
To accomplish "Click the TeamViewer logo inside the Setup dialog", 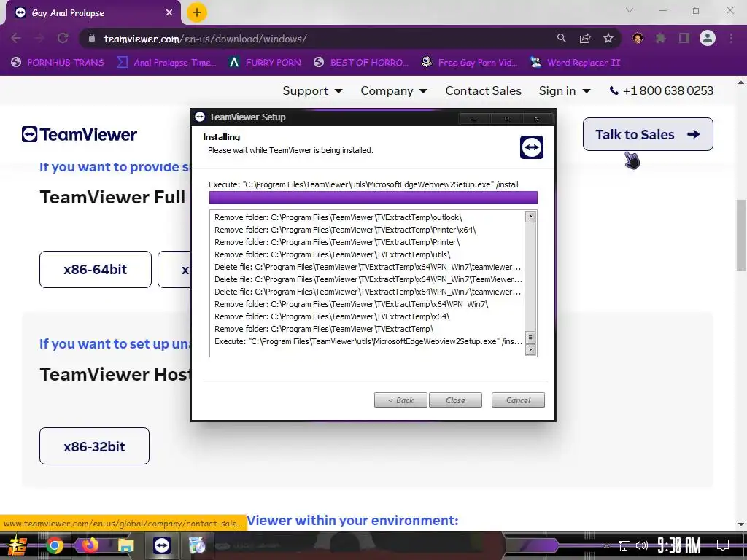I will 531,147.
